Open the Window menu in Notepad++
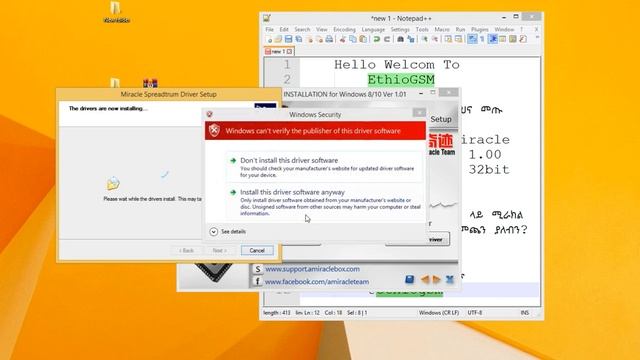Image resolution: width=640 pixels, height=360 pixels. (504, 29)
